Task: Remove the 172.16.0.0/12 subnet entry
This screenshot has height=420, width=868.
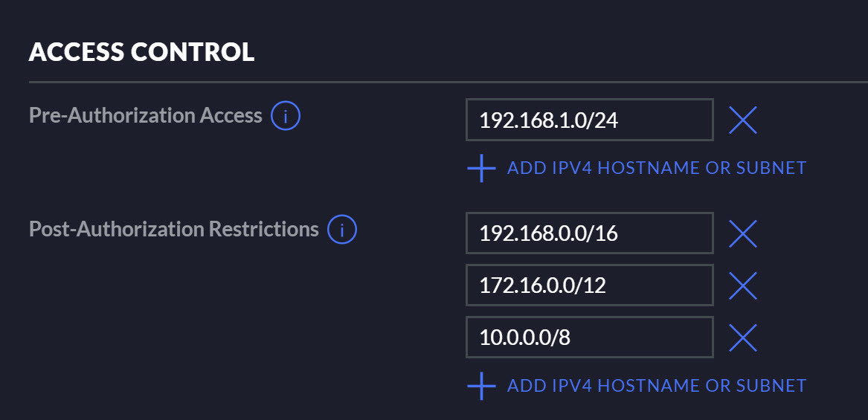Action: pos(742,285)
